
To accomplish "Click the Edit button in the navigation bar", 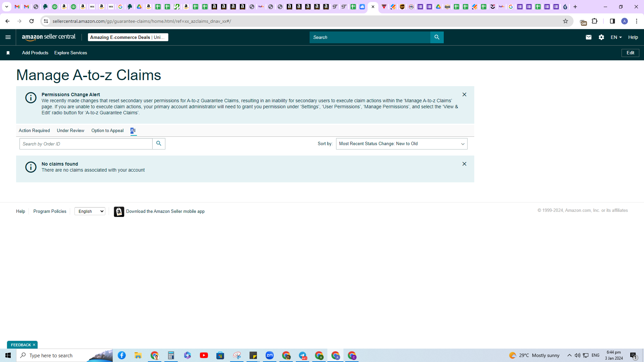I will [x=630, y=53].
